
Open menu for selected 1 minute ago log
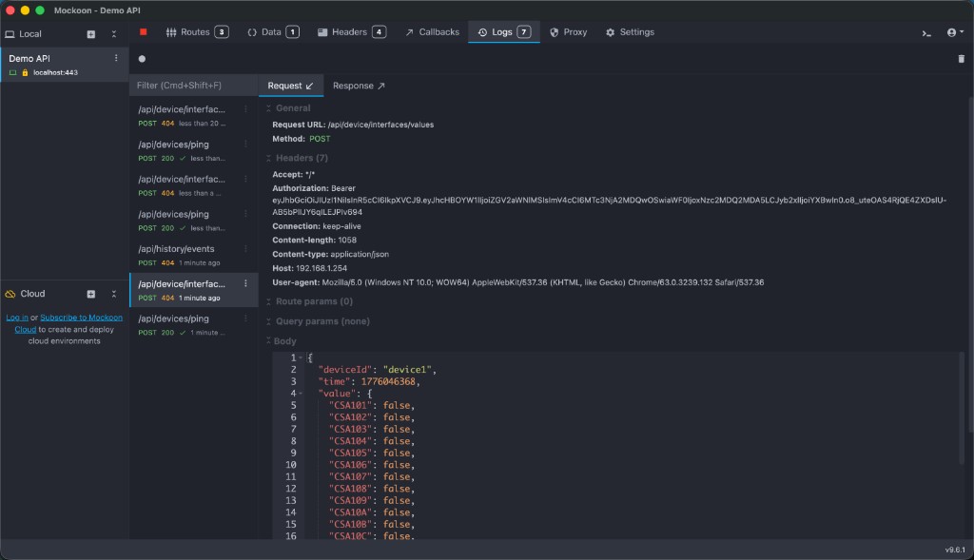[x=245, y=283]
